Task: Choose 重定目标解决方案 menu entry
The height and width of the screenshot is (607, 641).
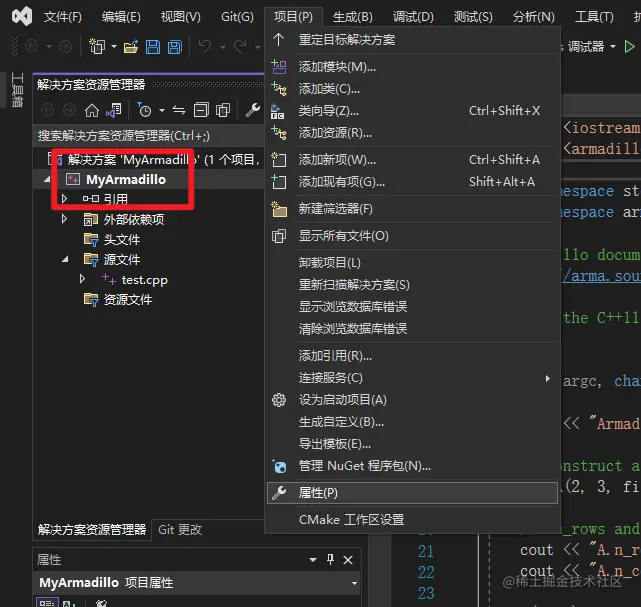Action: click(413, 40)
